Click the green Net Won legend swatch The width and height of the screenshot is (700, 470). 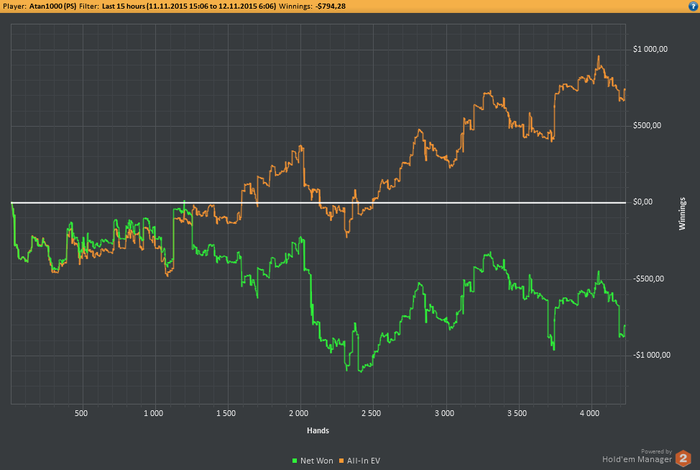click(x=295, y=461)
